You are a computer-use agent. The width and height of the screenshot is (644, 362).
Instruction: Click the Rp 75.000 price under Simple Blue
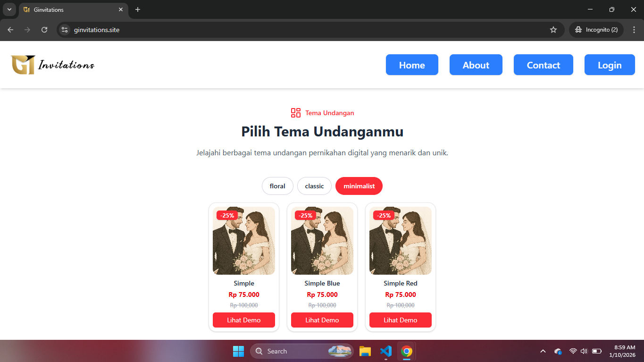(322, 295)
